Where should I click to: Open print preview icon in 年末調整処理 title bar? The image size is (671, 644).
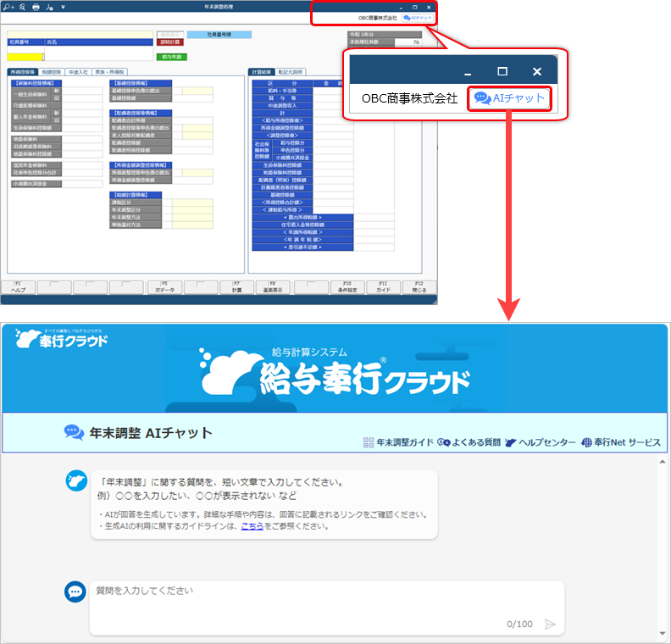click(22, 7)
